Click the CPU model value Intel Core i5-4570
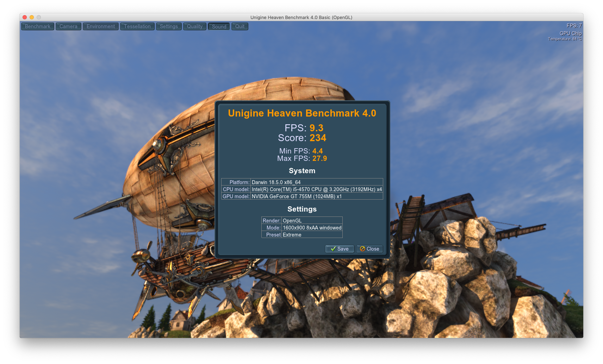Viewport: 603px width, 364px height. [x=317, y=189]
